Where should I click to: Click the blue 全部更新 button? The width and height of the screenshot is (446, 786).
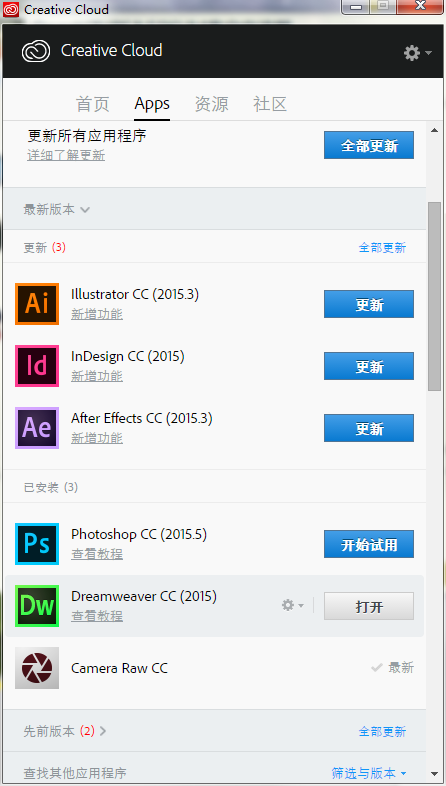tap(369, 145)
